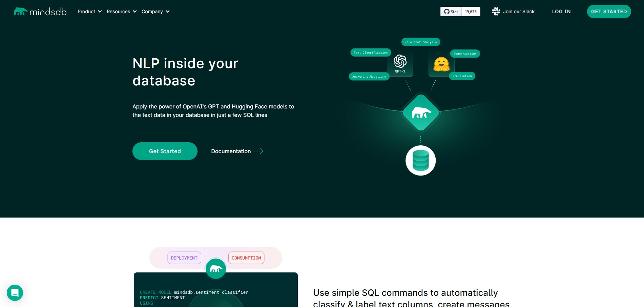Click the MindsDB bear diamond icon
Screen dimensions: 644x307
(x=421, y=112)
